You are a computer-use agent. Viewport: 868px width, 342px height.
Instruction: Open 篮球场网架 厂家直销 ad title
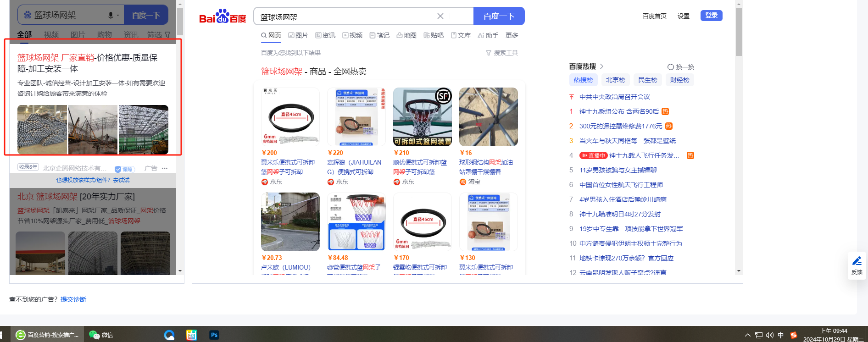click(88, 63)
